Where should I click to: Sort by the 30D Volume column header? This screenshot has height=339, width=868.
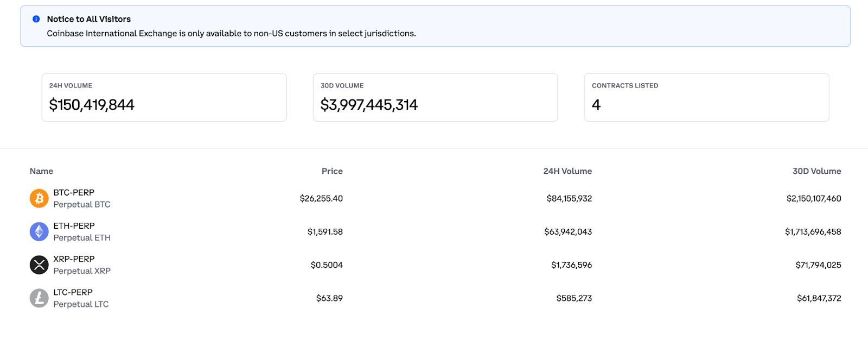(816, 171)
